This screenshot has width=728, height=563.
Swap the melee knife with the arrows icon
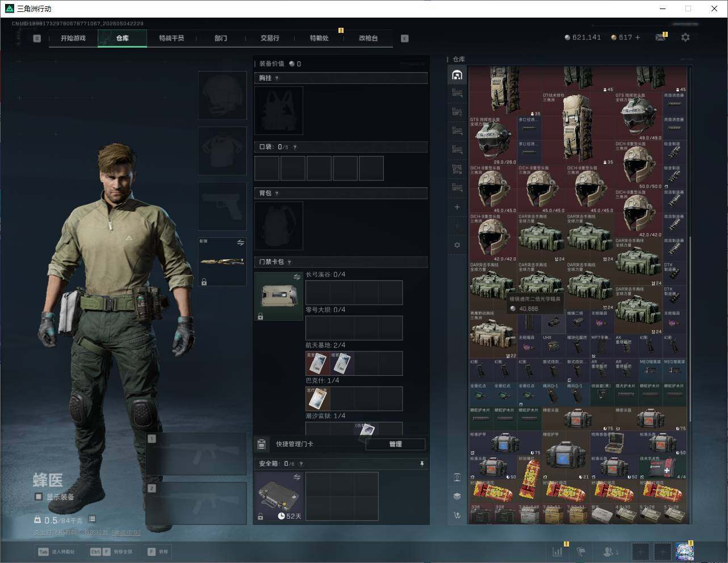pos(240,243)
